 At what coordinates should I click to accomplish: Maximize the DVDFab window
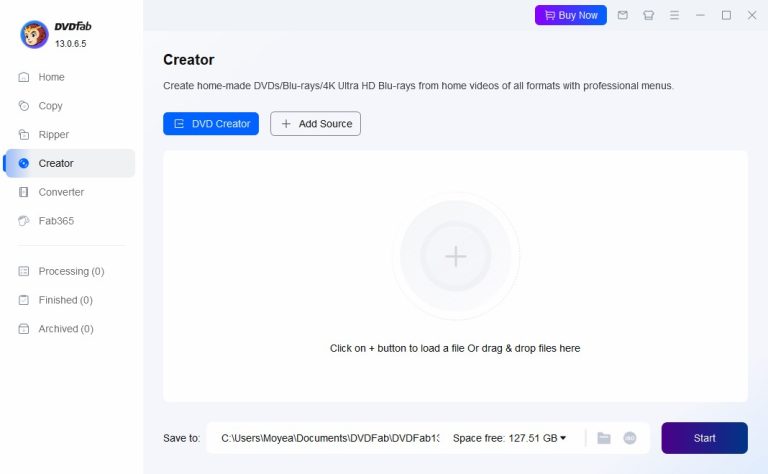tap(726, 15)
